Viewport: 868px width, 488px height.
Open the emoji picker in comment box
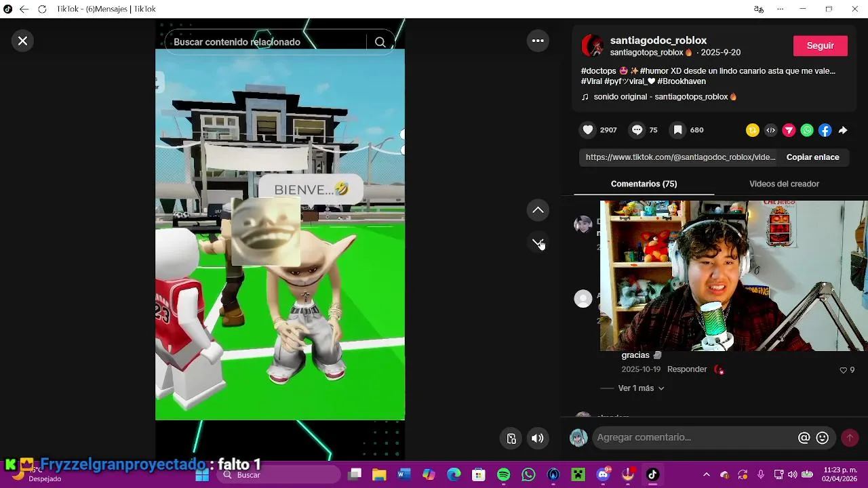coord(823,438)
